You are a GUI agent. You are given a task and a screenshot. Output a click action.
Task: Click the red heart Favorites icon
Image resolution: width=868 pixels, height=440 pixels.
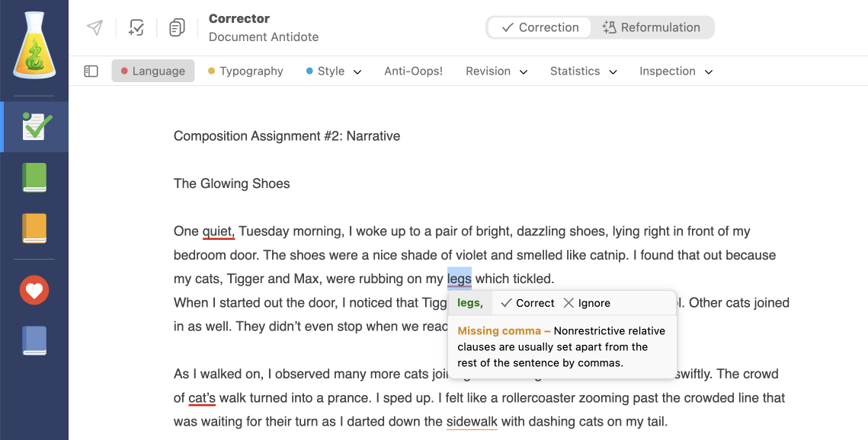tap(34, 290)
